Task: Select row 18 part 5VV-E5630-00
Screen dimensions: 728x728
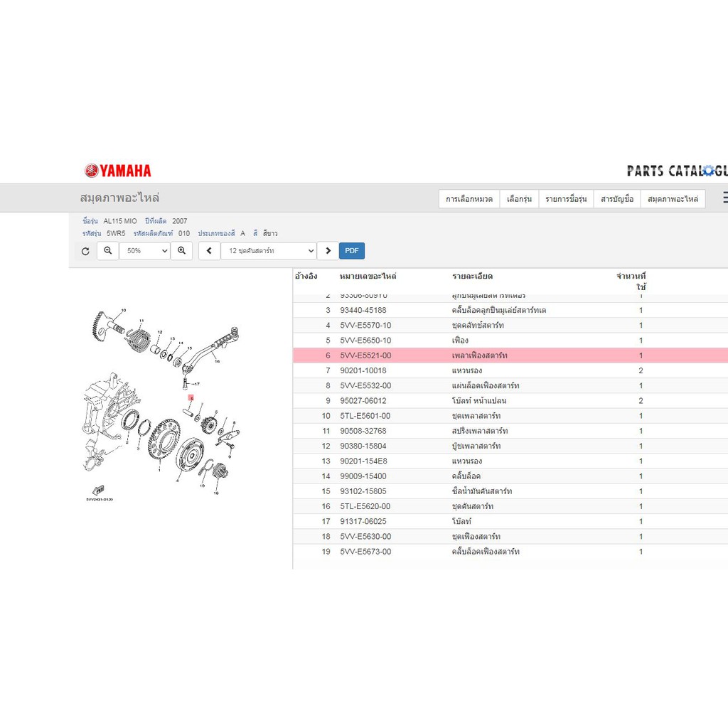Action: click(x=510, y=537)
